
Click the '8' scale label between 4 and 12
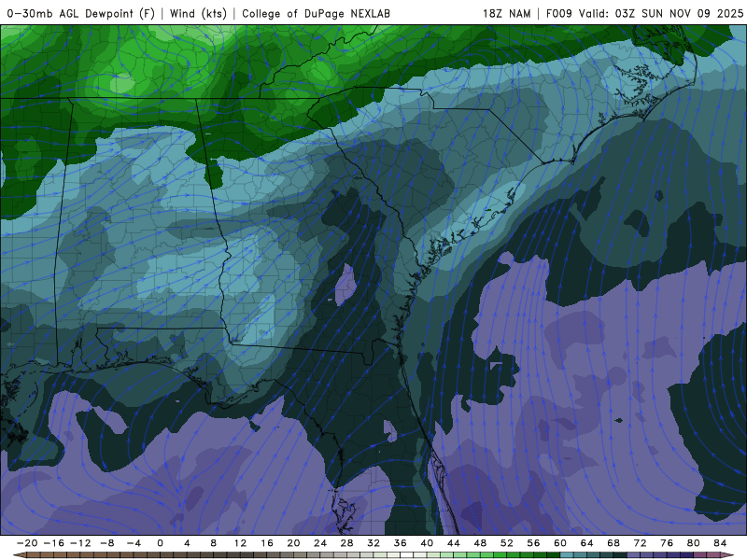[x=214, y=543]
